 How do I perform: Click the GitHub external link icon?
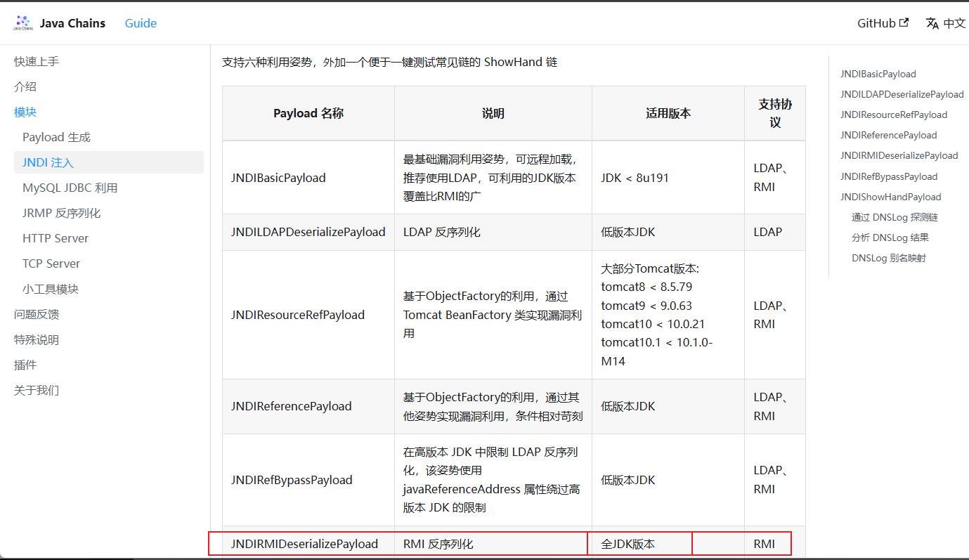[904, 22]
